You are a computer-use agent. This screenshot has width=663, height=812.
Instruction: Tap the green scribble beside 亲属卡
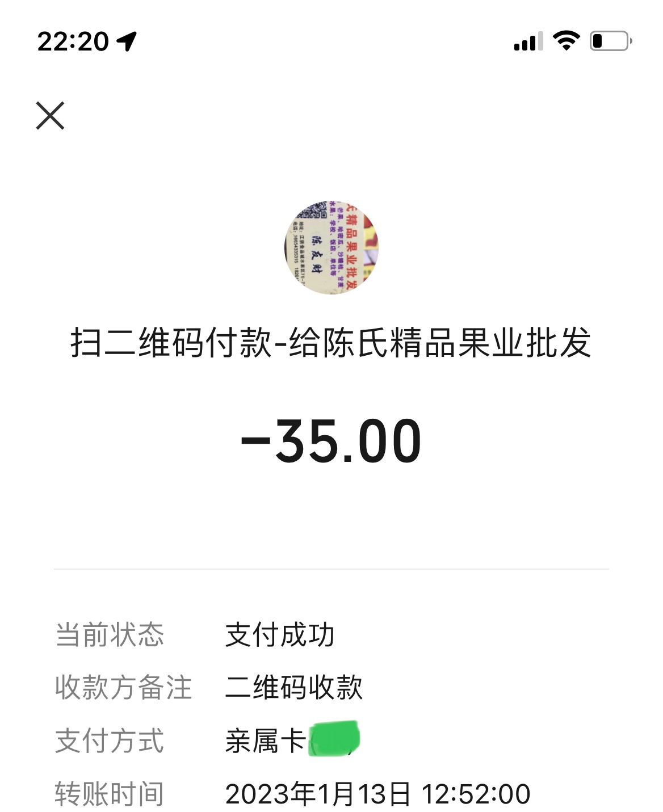(x=334, y=739)
